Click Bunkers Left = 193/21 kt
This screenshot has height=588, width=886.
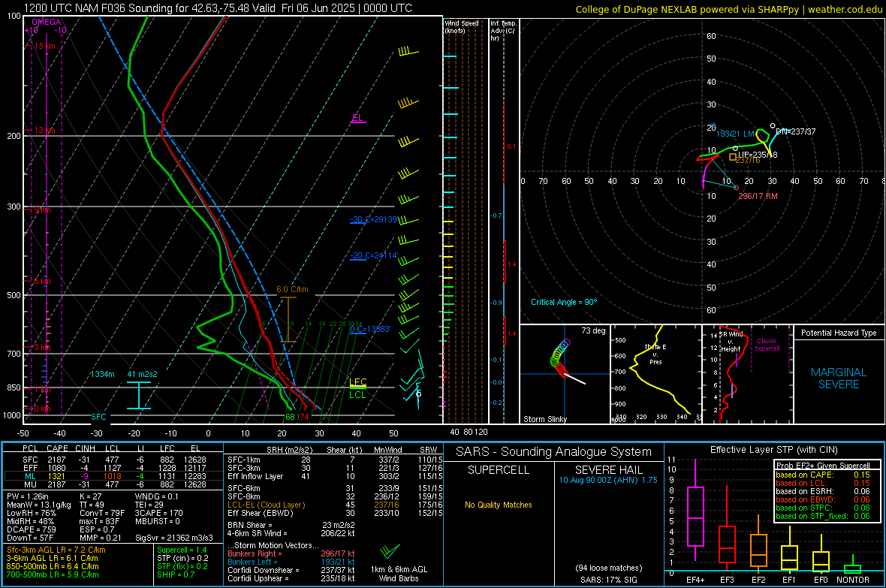[291, 562]
